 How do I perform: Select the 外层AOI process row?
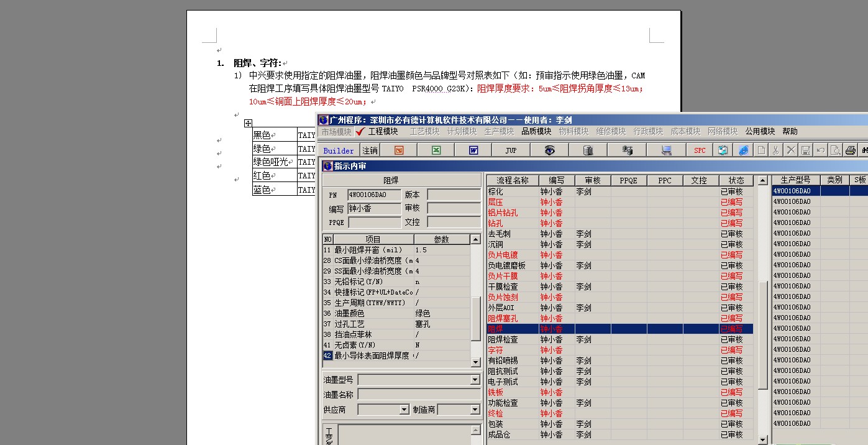[x=619, y=308]
